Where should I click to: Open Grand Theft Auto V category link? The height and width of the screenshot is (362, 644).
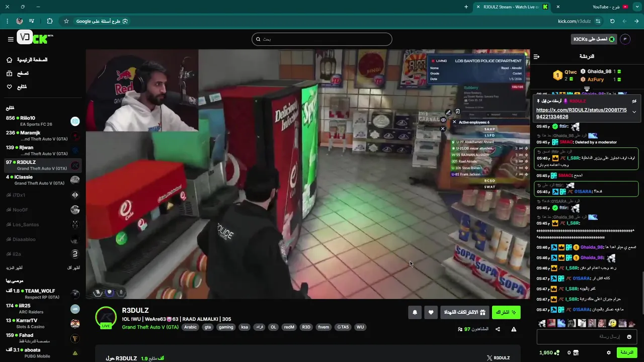click(x=150, y=327)
